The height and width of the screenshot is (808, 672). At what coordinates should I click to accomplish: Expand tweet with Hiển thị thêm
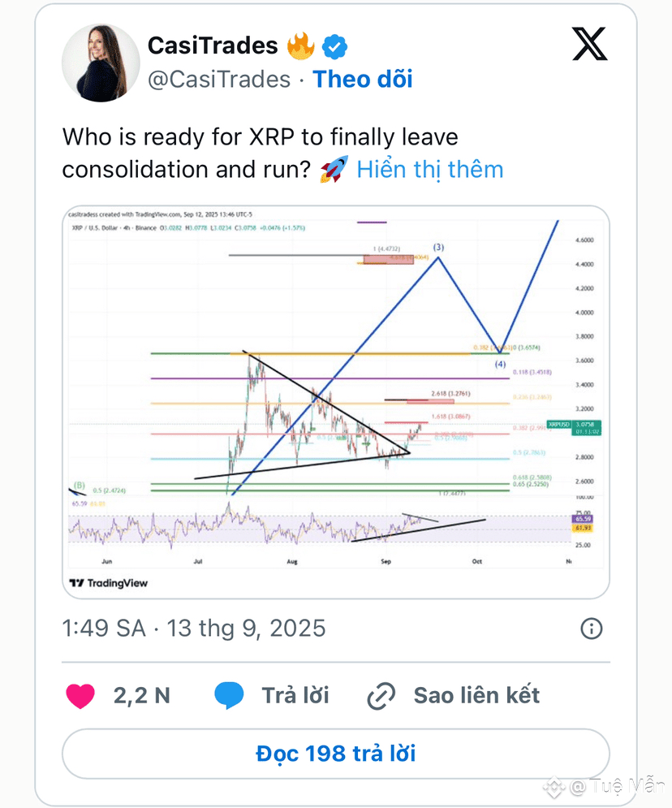[430, 170]
